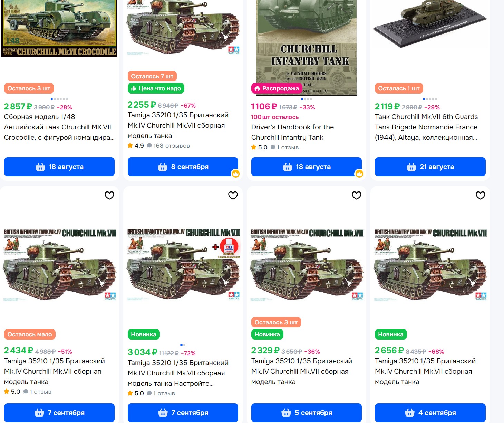Viewport: 504px width, 423px height.
Task: Mark the 2329 ₽ Tamiya model as favorite
Action: [x=357, y=195]
